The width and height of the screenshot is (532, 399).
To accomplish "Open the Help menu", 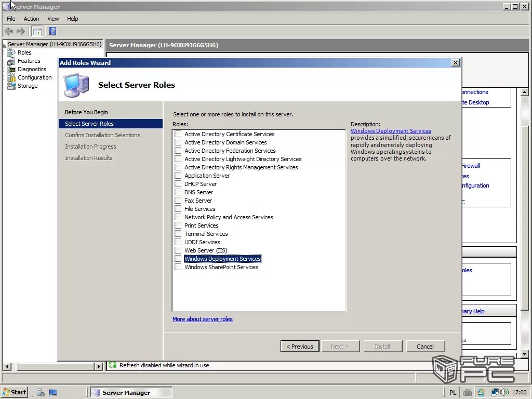I will coord(72,19).
